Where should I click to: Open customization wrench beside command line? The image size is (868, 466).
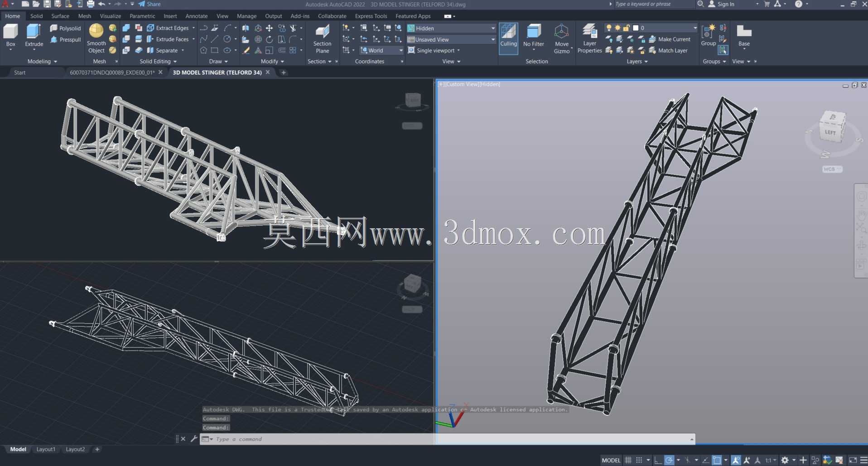click(x=194, y=438)
